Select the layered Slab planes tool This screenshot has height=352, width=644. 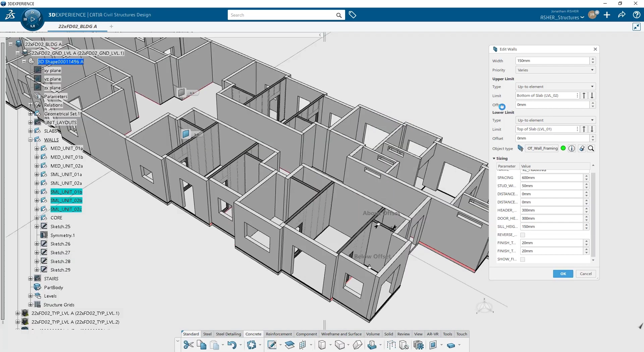pyautogui.click(x=289, y=345)
